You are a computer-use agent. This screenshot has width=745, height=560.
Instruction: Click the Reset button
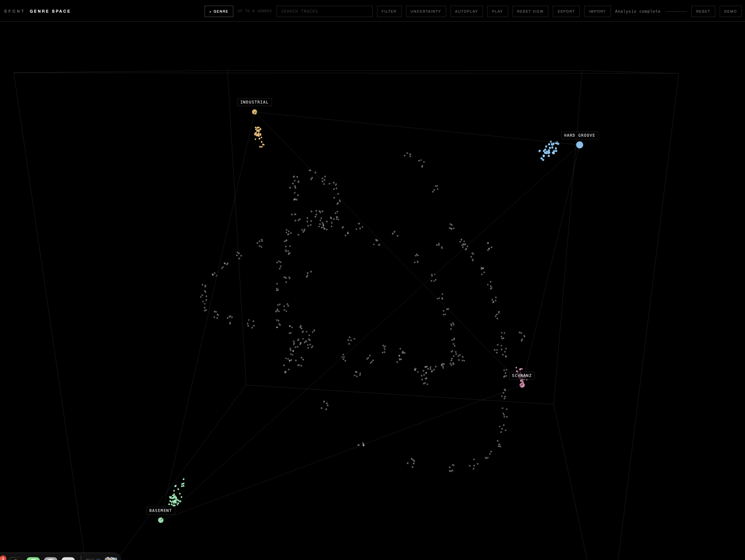(x=703, y=11)
